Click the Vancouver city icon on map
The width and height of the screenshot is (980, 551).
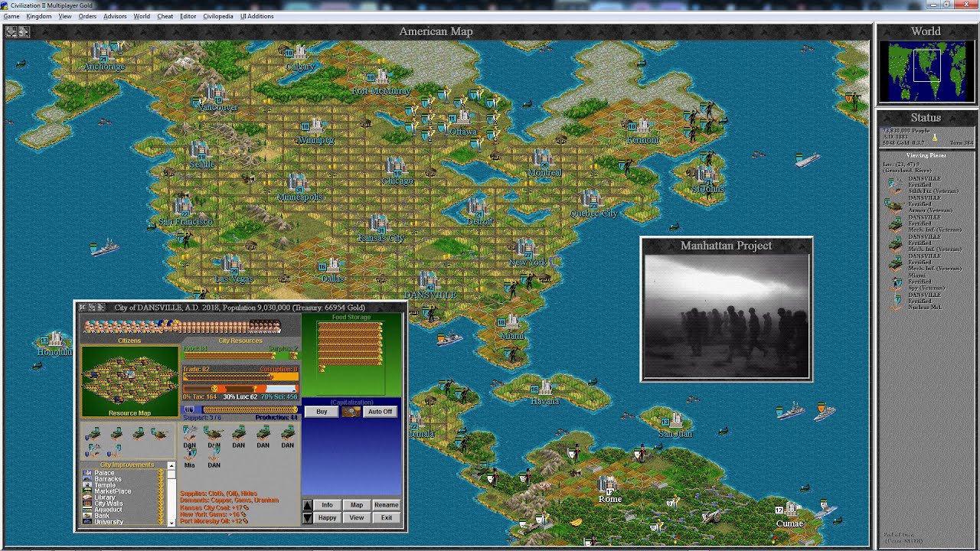click(216, 93)
